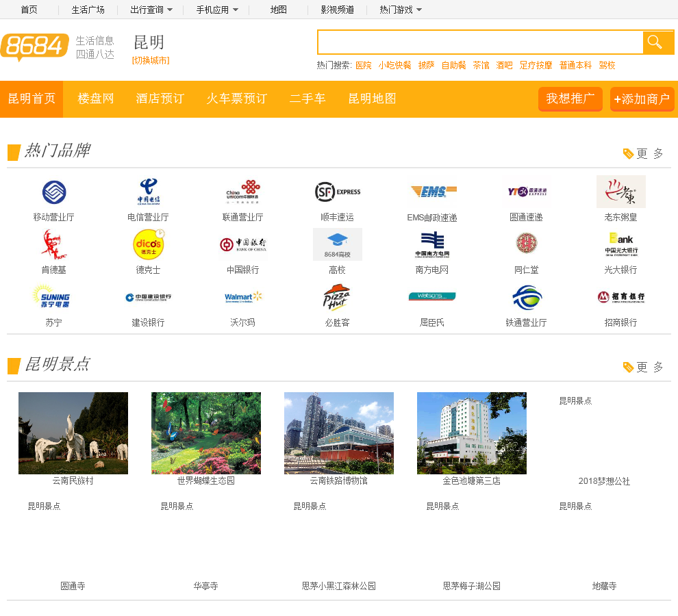Select the 火车票预订 navigation tab
The height and width of the screenshot is (616, 678).
point(236,99)
